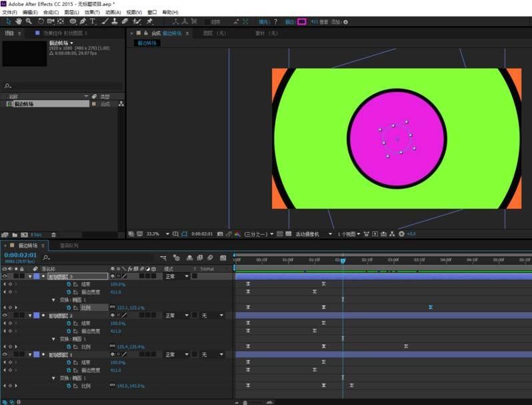Click stopwatch for 比例 under 形状图层 3
532x405 pixels.
68,308
